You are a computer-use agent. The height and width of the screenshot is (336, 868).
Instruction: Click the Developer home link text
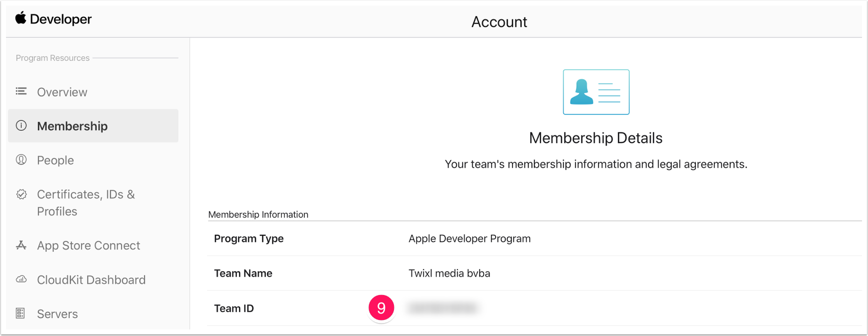tap(61, 19)
